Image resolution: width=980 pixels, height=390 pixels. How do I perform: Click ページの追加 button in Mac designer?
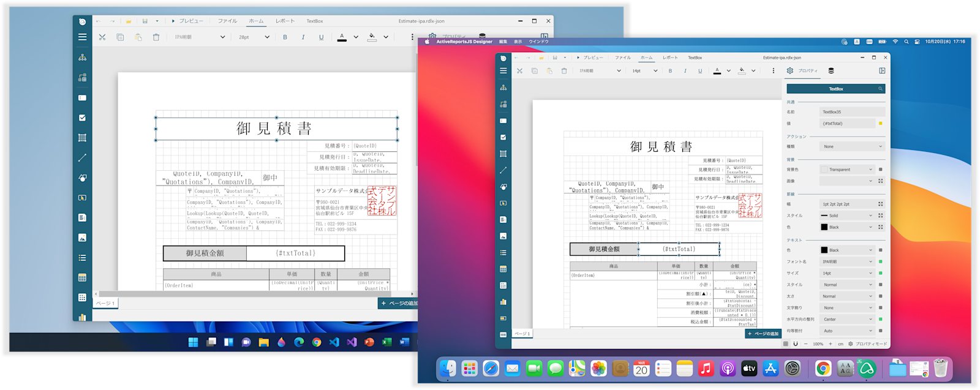[x=763, y=334]
